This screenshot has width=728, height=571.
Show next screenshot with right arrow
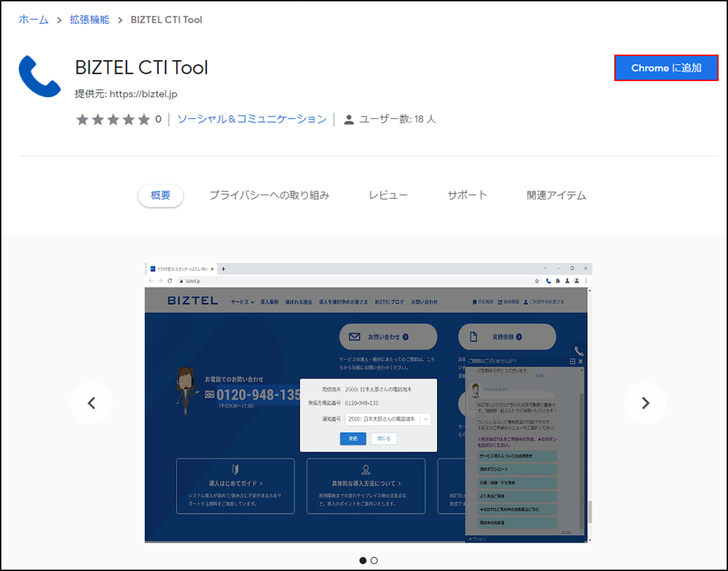[x=645, y=403]
